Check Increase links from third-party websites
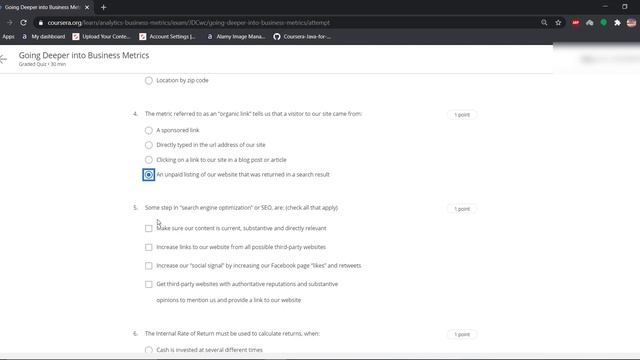Screen dimensions: 640x360 149,247
